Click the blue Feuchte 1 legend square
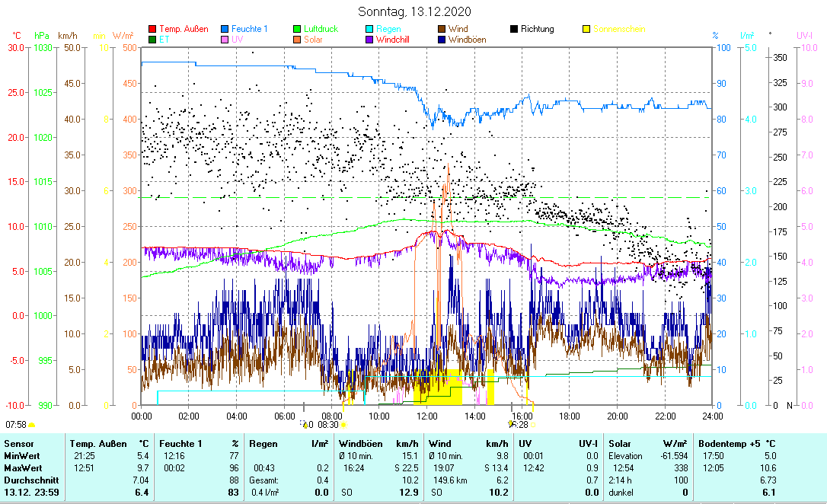The width and height of the screenshot is (827, 504). (x=225, y=29)
